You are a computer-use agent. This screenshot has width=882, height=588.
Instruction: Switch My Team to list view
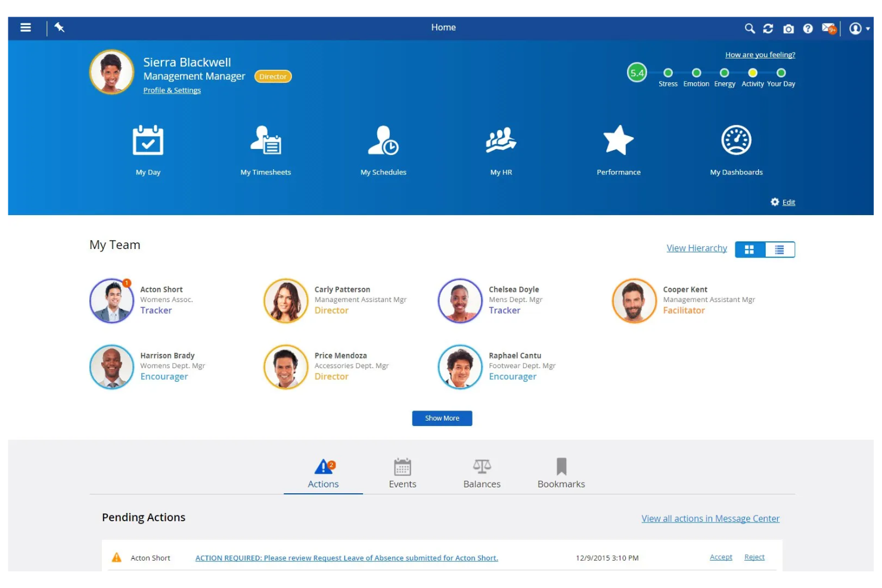779,249
